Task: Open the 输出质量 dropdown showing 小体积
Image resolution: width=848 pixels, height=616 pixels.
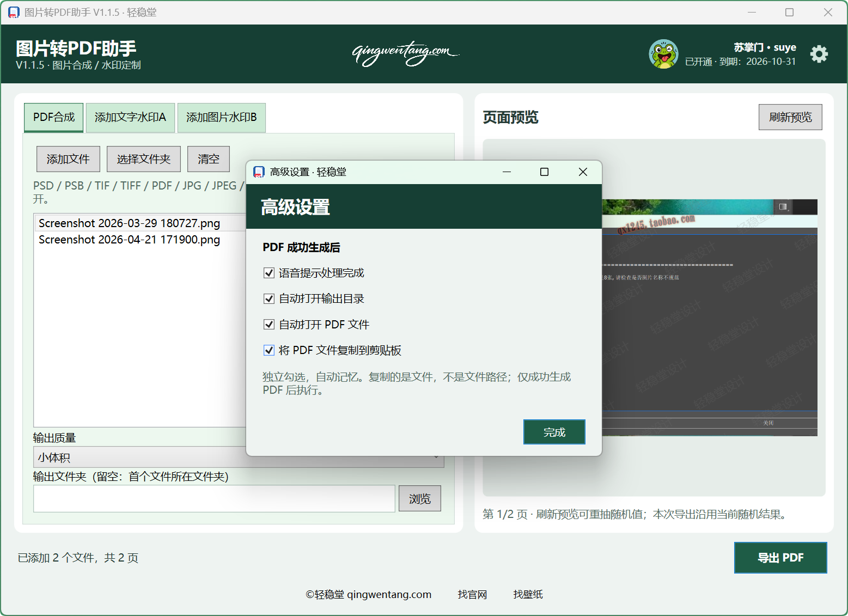Action: click(239, 458)
